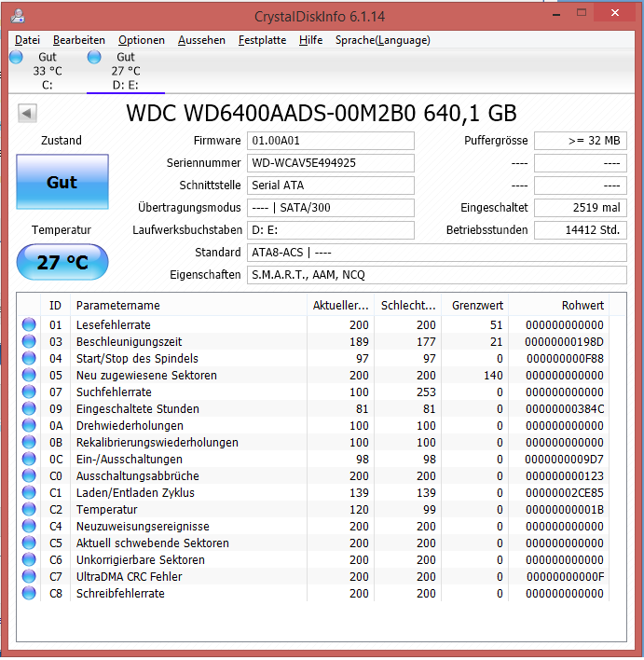Click the Schlecht... column header

[408, 305]
